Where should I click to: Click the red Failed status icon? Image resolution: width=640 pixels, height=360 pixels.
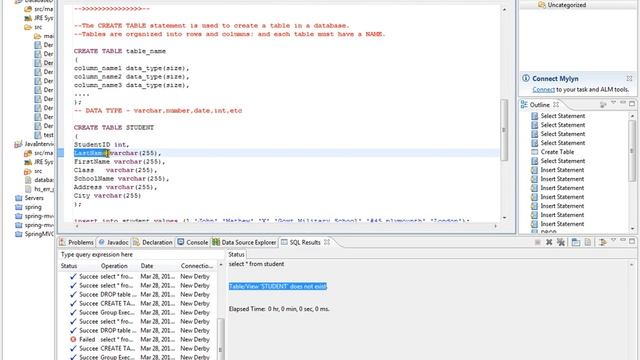(73, 339)
